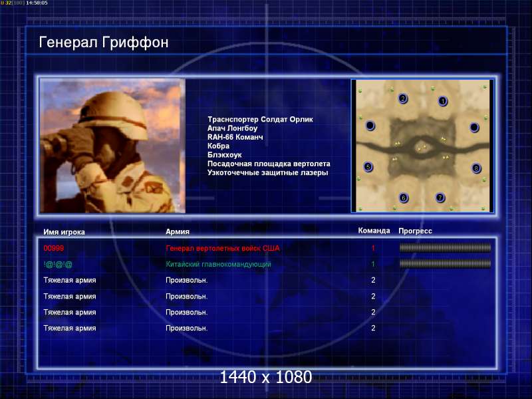The image size is (532, 399).
Task: Click the clock readout '14:58:05'
Action: tap(37, 3)
